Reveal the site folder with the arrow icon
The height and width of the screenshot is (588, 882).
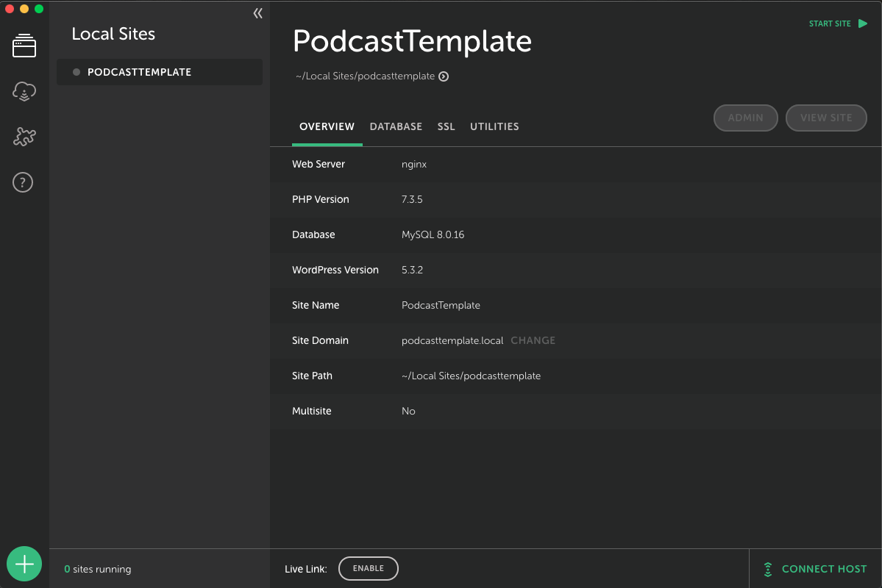[x=444, y=76]
